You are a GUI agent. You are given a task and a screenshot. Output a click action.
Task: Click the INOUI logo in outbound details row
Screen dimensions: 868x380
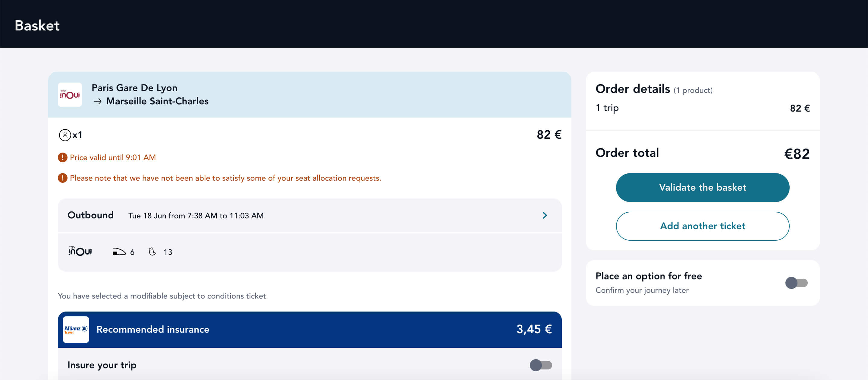80,251
